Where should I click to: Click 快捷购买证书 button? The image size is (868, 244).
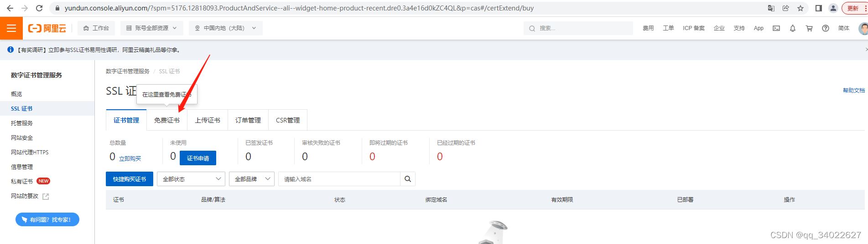(x=130, y=179)
